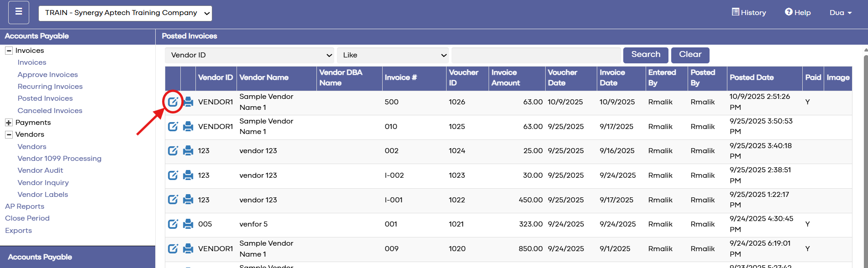
Task: Collapse the Vendors tree section
Action: pyautogui.click(x=9, y=134)
